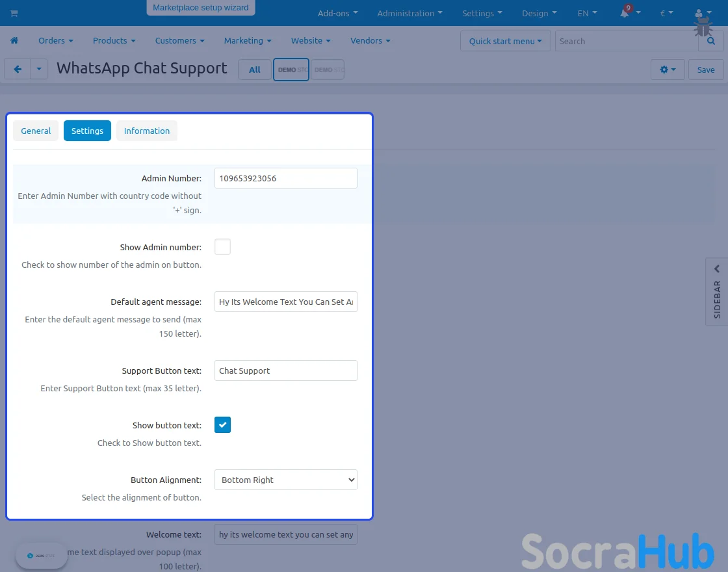Screen dimensions: 728x572
Task: Select the Settings tab
Action: 87,131
